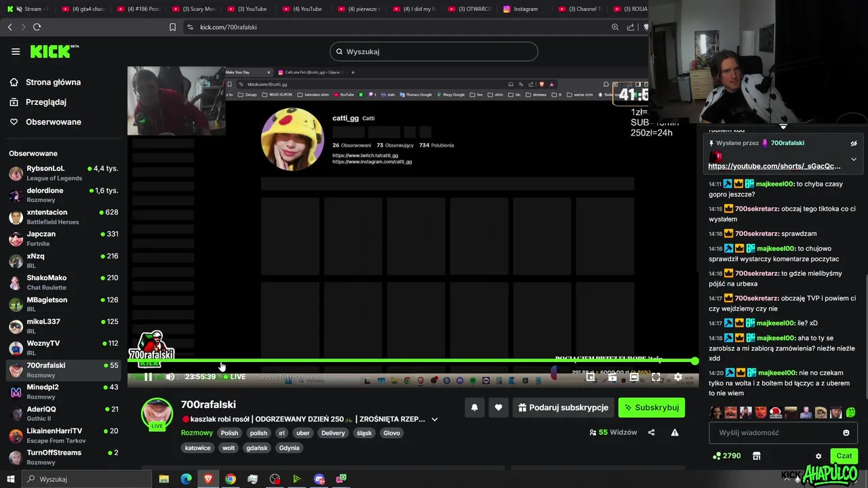This screenshot has width=868, height=488.
Task: Click the Glovo tag
Action: (x=391, y=433)
